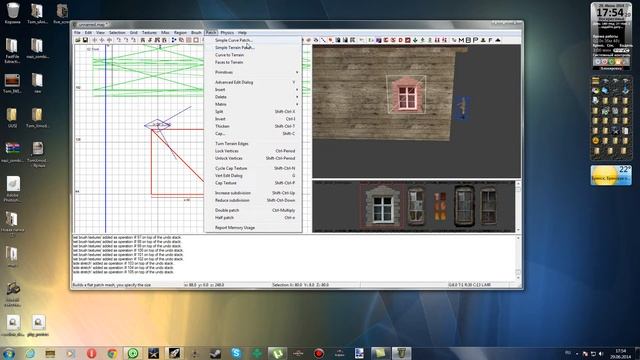Expand the Insert submenu
640x360 pixels.
coord(253,89)
